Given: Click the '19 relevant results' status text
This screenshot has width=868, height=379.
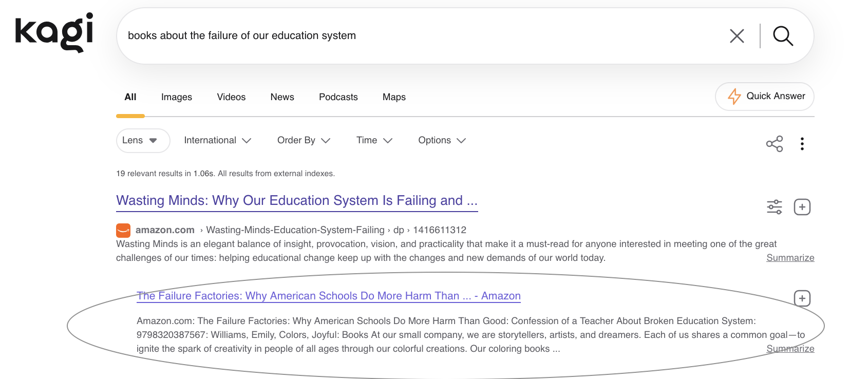Looking at the screenshot, I should click(x=225, y=174).
